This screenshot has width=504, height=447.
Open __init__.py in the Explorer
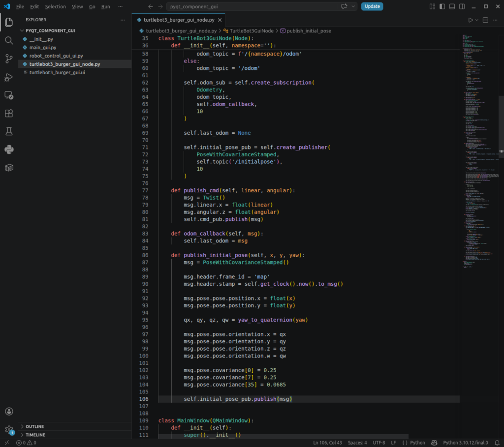[x=75, y=39]
